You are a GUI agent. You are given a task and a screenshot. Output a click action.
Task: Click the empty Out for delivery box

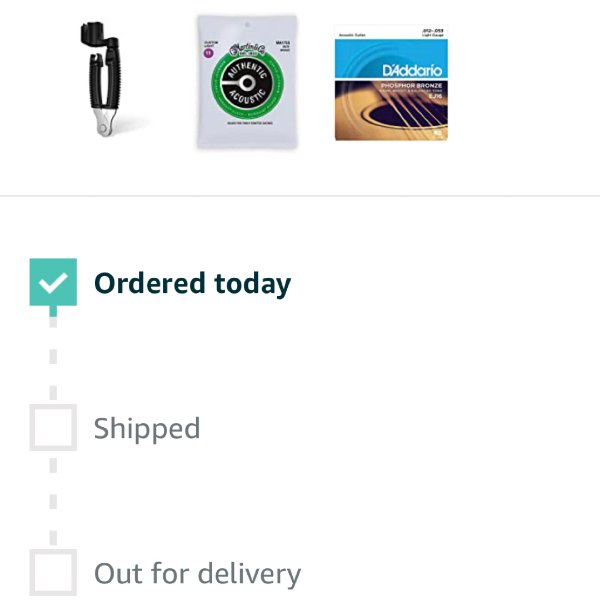53,572
